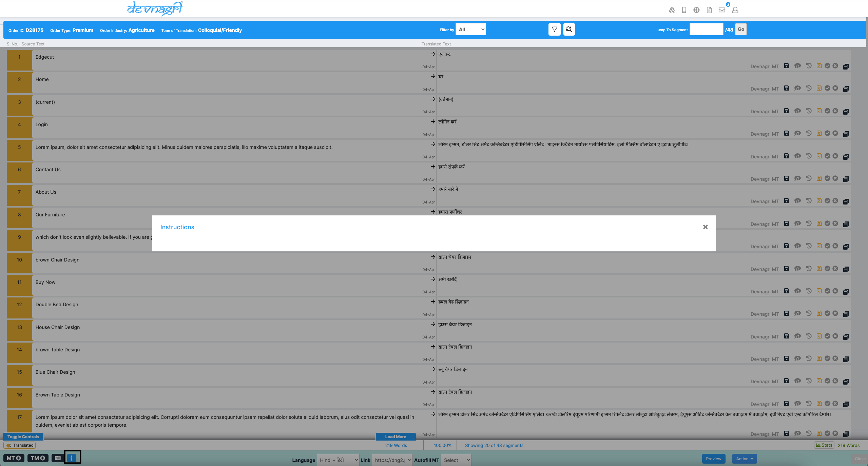Image resolution: width=868 pixels, height=466 pixels.
Task: Click segment number 13 cell
Action: point(19,330)
